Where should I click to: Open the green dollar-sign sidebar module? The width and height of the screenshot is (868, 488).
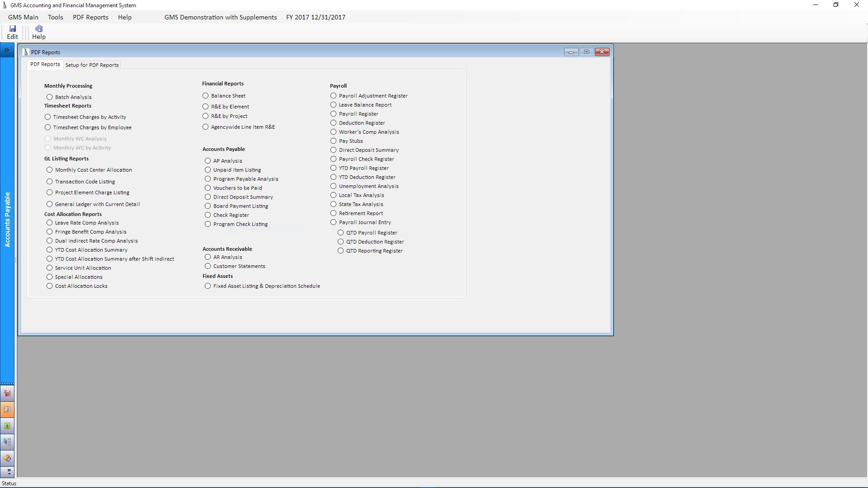[x=7, y=426]
